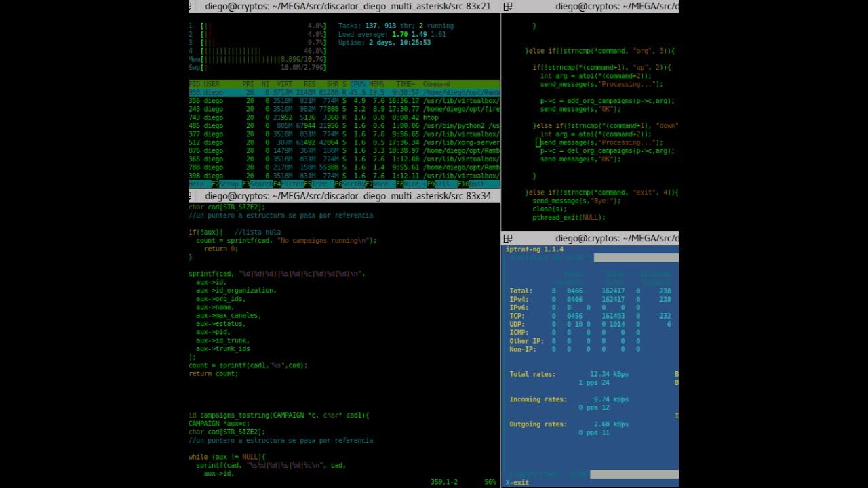
Task: Click F8 Nice+ in htop footer
Action: point(410,184)
